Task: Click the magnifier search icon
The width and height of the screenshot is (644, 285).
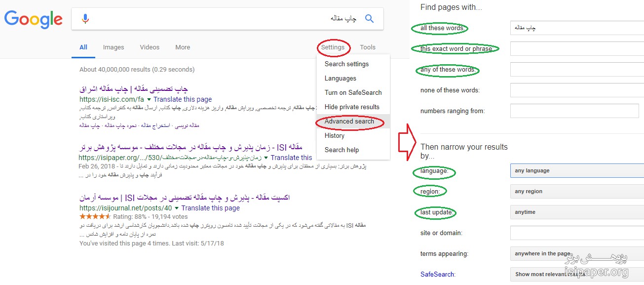Action: click(369, 19)
